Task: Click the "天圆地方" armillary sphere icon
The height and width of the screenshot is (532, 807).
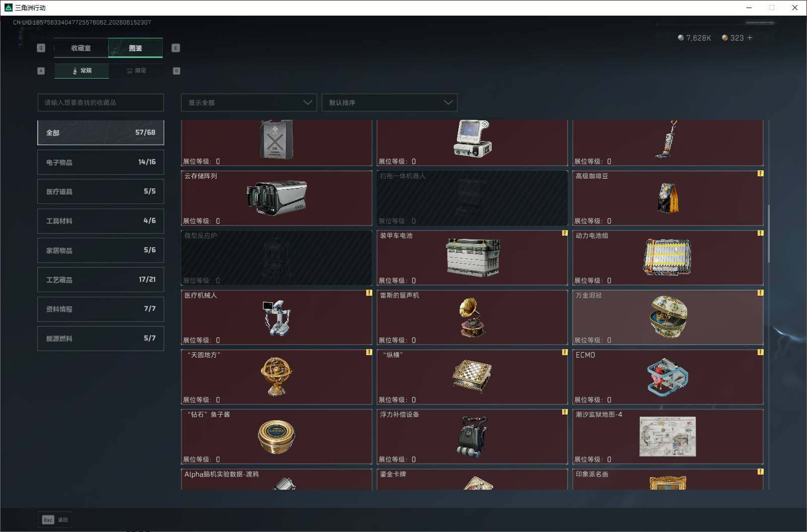Action: 276,376
